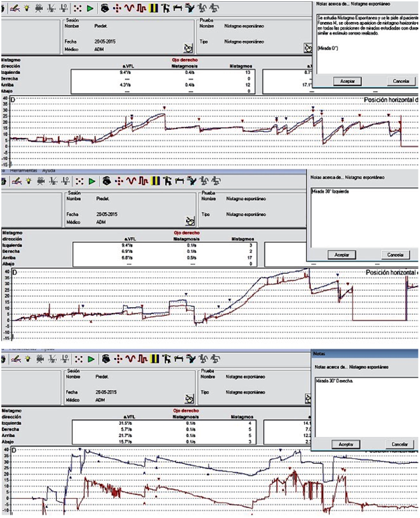This screenshot has height=518, width=420.
Task: Click Aceptar in the Mirada 0° notes dialog
Action: pos(346,81)
